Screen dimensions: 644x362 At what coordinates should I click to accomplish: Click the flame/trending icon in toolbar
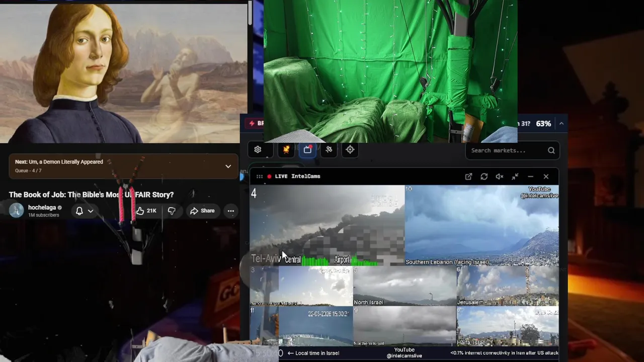(286, 150)
